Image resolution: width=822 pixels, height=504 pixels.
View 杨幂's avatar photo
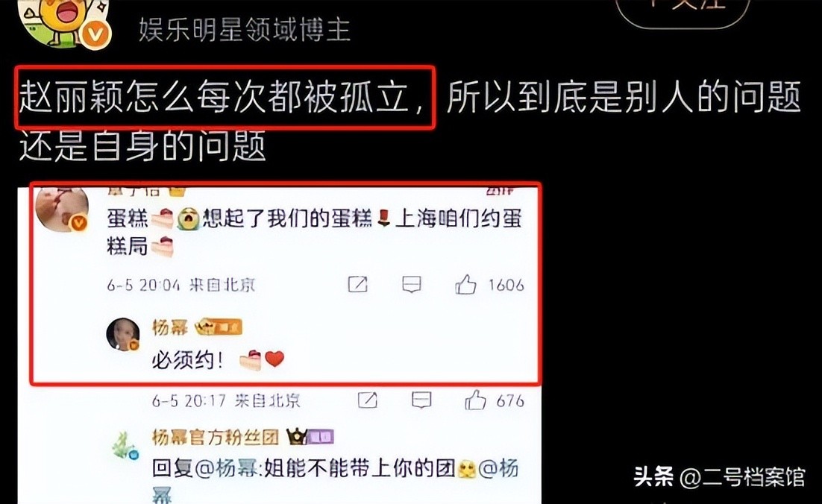[123, 334]
